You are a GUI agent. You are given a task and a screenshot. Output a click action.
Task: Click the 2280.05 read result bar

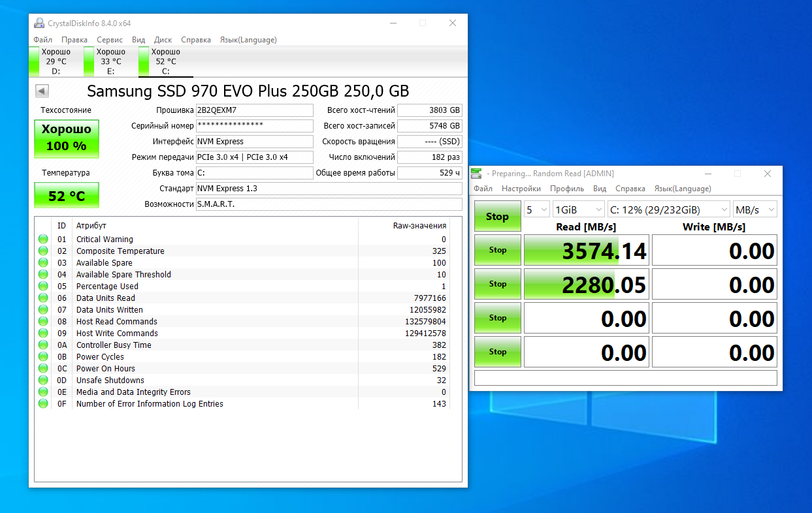pyautogui.click(x=587, y=284)
